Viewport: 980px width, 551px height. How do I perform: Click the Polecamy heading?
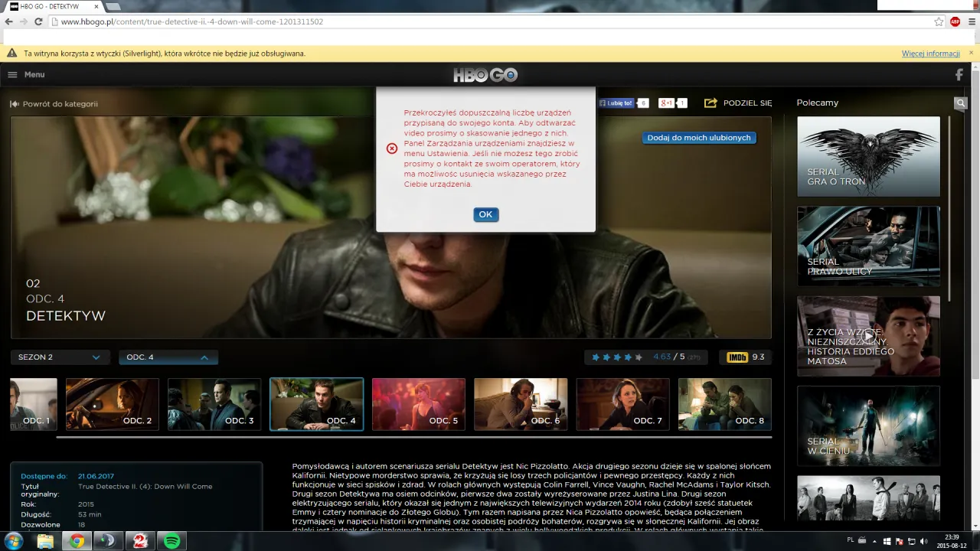click(818, 103)
